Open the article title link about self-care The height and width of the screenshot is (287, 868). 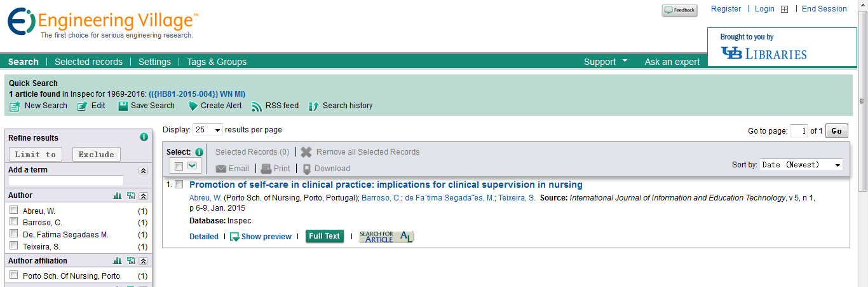click(386, 185)
